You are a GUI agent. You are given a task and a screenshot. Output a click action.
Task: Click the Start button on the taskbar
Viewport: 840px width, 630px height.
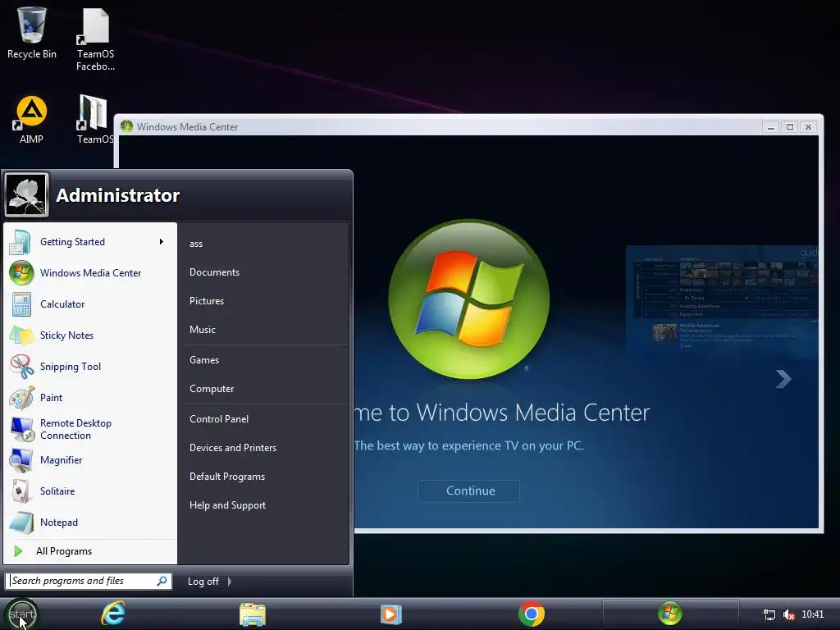tap(21, 614)
